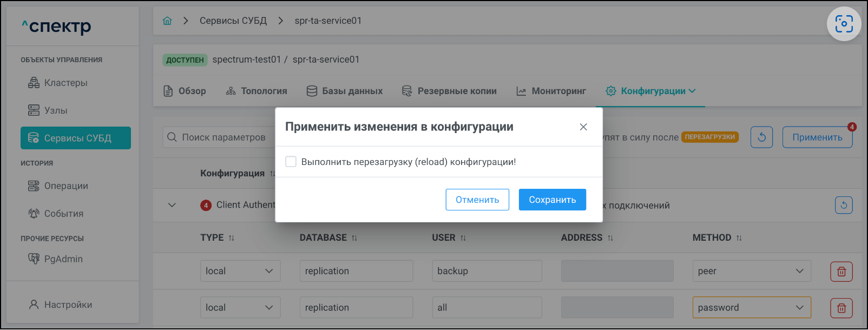
Task: Open the peer method dropdown
Action: coord(751,271)
